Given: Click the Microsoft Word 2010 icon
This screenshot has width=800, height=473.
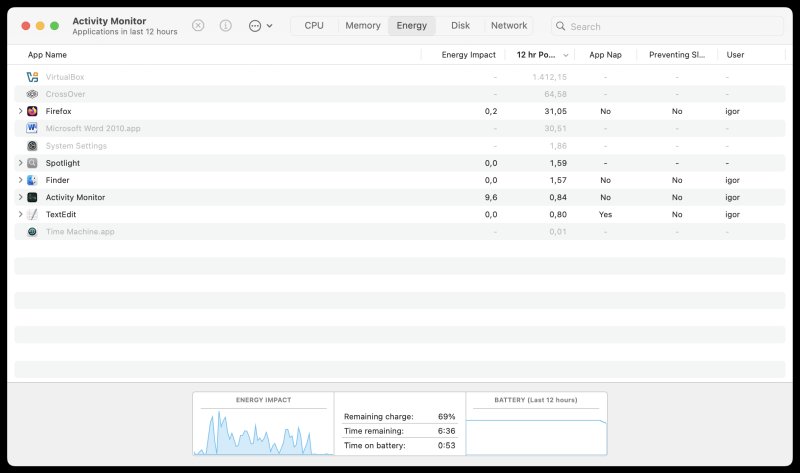Looking at the screenshot, I should pos(32,128).
